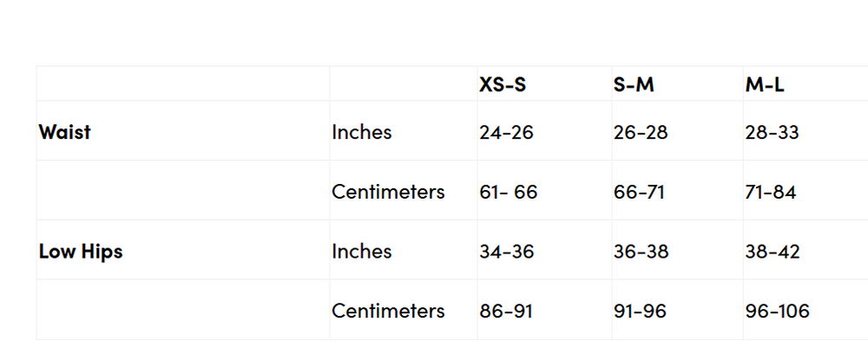The width and height of the screenshot is (868, 348).
Task: Click the Waist Inches unit label
Action: (361, 133)
